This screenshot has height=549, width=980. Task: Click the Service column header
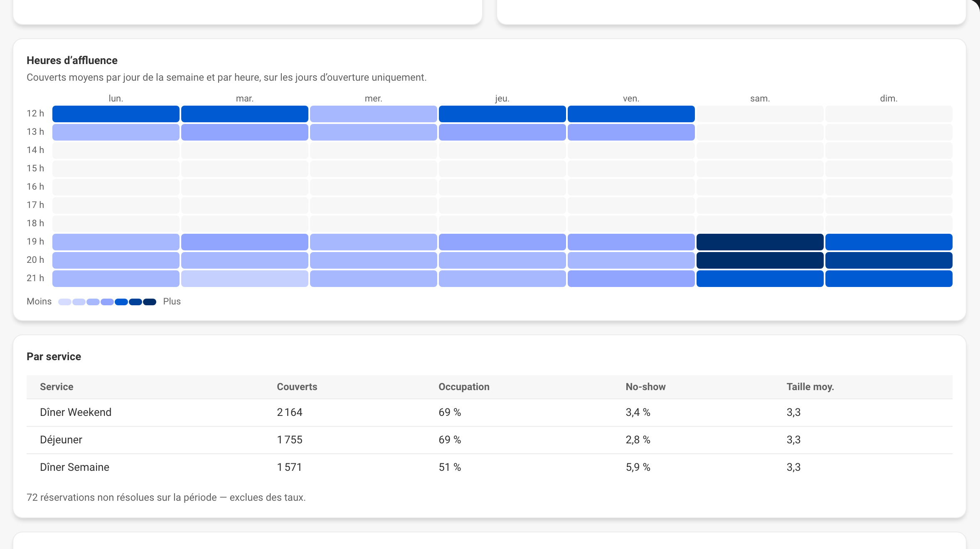pyautogui.click(x=57, y=387)
